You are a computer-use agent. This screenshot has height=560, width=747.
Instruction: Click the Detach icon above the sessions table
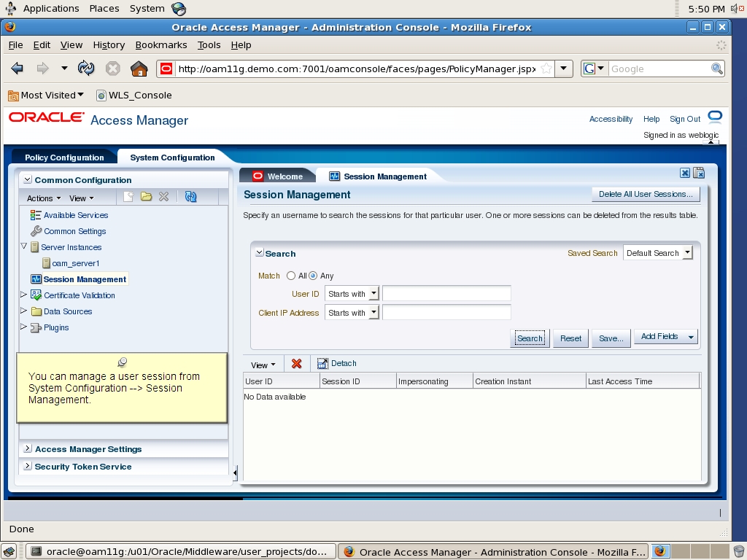[x=323, y=363]
